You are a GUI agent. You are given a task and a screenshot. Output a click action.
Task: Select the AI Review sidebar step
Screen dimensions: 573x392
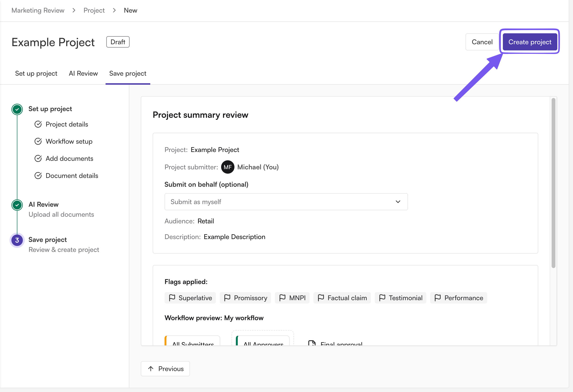(x=44, y=204)
